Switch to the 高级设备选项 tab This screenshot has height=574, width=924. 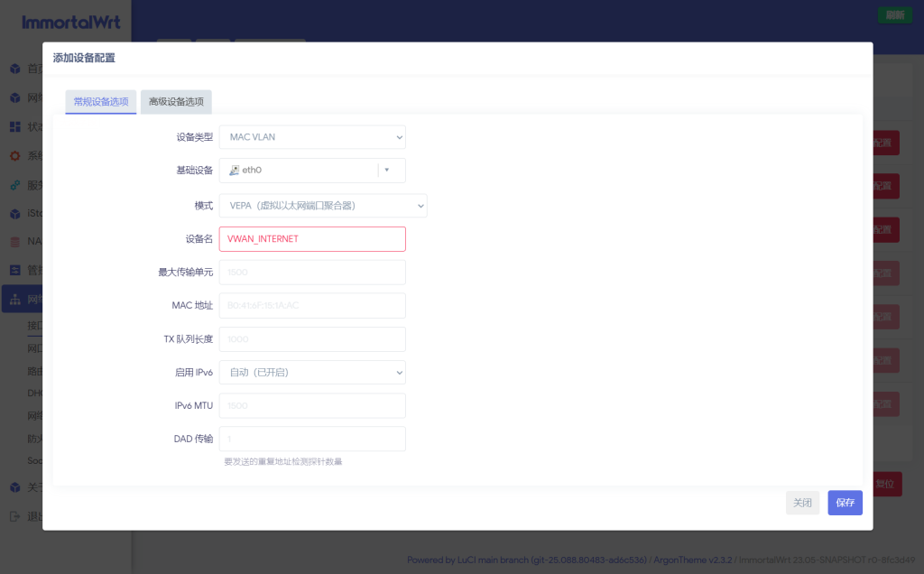176,102
